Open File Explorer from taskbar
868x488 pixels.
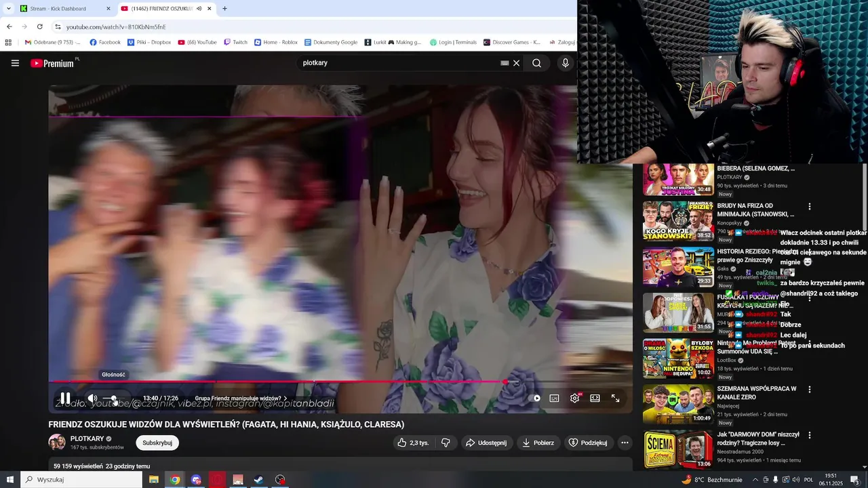154,480
